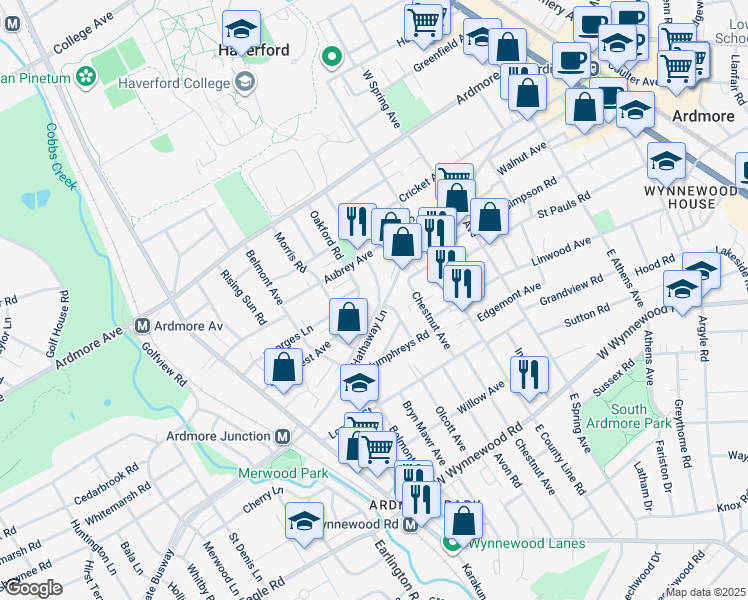Viewport: 748px width, 600px height.
Task: Open the WYNNEWOOD HOUSE label
Action: 691,197
